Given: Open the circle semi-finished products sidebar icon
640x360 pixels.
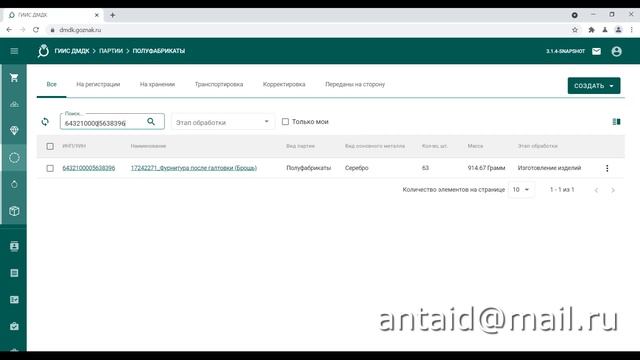Looking at the screenshot, I should (x=14, y=158).
